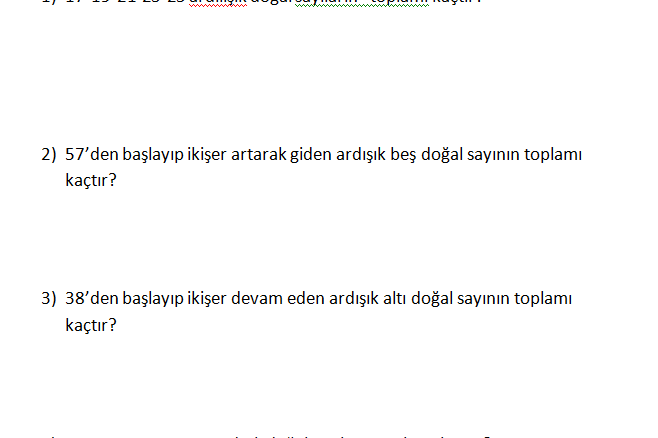Viewport: 658px width, 438px height.
Task: Click "kaçtır?" below question 3's first line
Action: click(91, 326)
